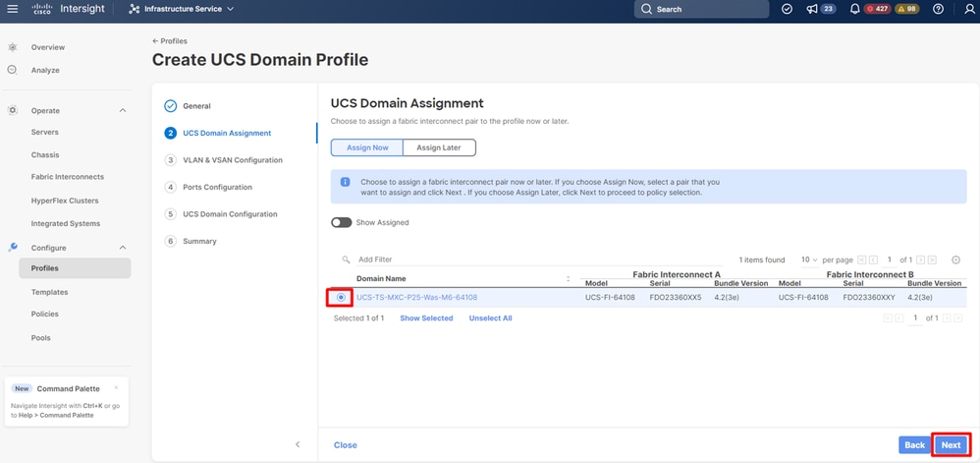
Task: Click the Next button
Action: [x=951, y=445]
